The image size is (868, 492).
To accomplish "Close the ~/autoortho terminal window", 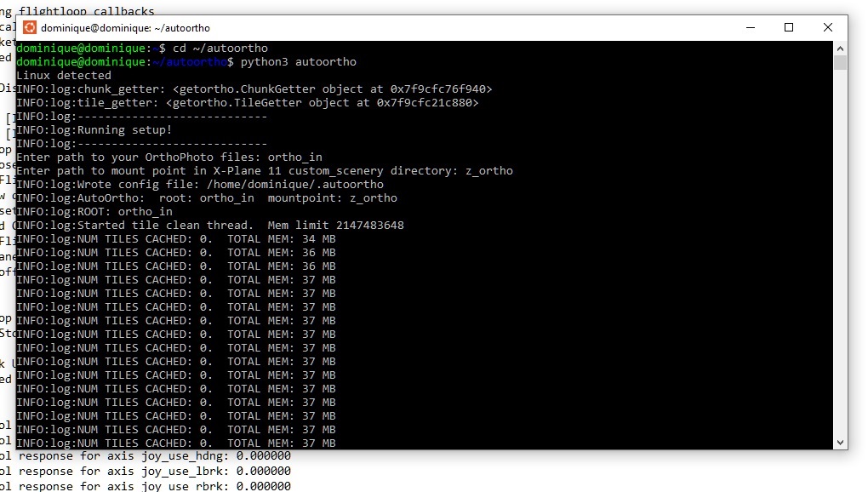I will click(x=827, y=27).
